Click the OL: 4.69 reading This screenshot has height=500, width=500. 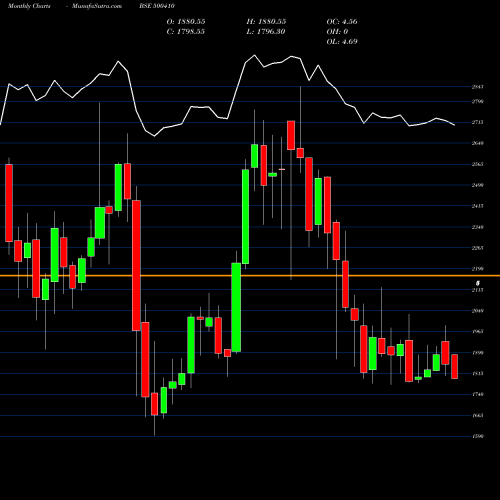[x=342, y=42]
